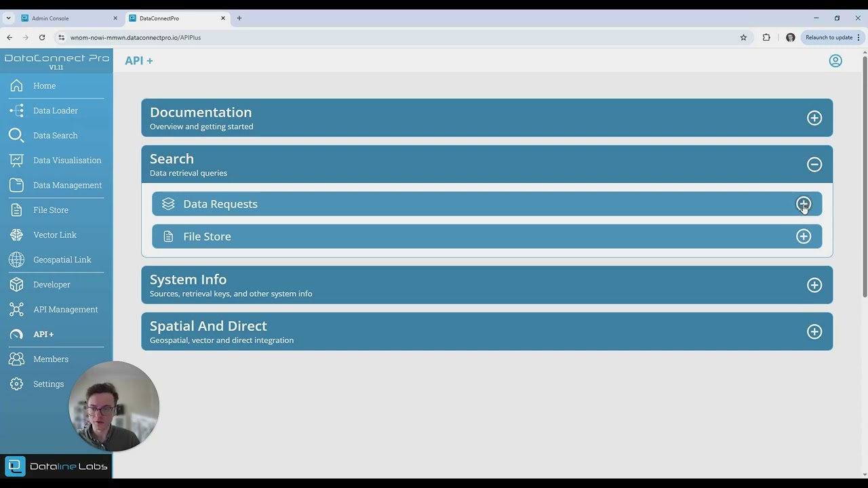Click the Data Management folder icon
The image size is (868, 488).
16,185
